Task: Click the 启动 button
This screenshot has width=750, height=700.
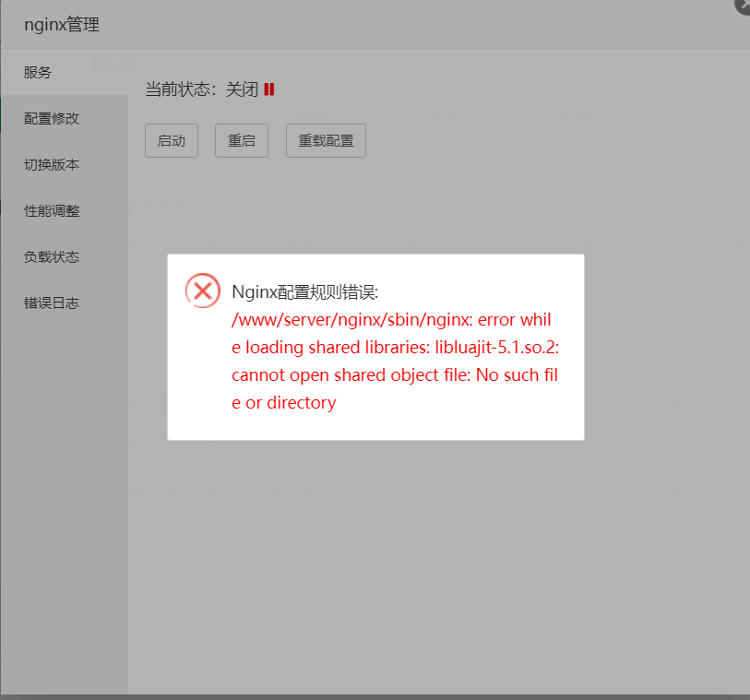Action: point(172,140)
